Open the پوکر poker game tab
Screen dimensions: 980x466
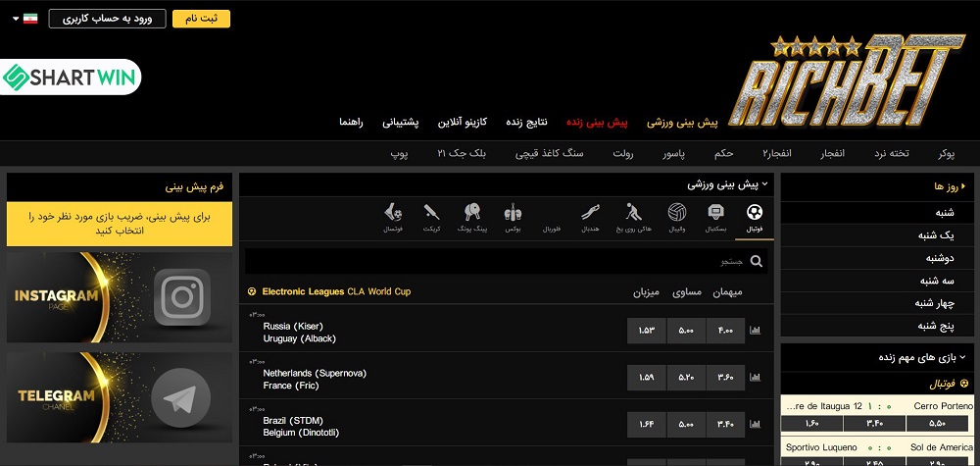point(947,153)
